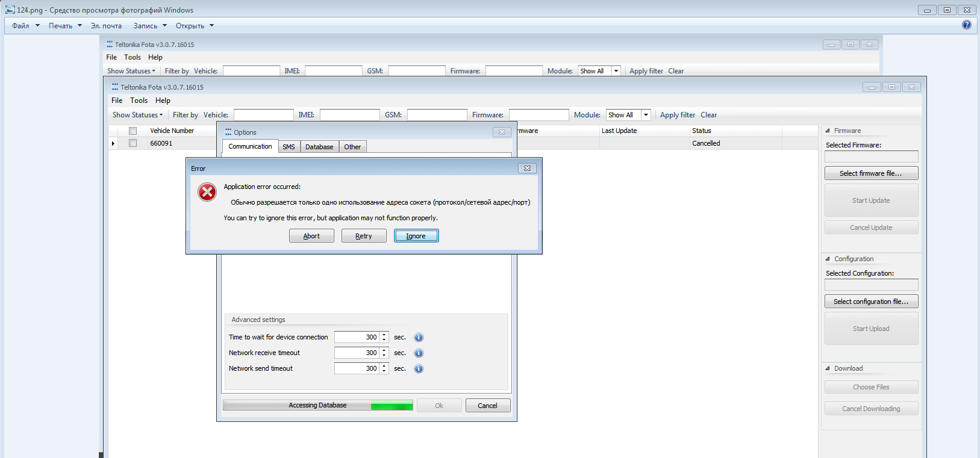Viewport: 980px width, 458px height.
Task: Open the Печать menu in photo viewer
Action: click(65, 26)
